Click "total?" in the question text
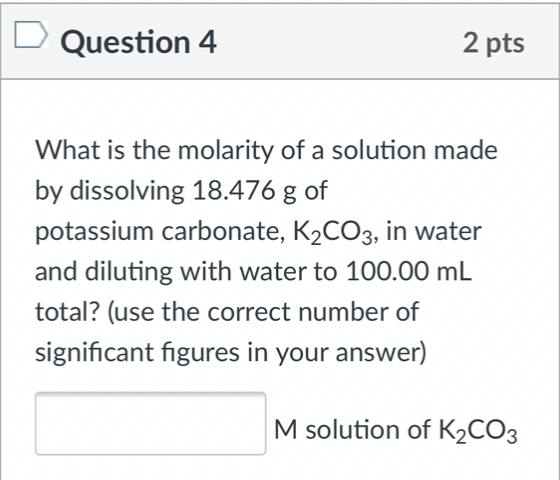This screenshot has width=560, height=480. pyautogui.click(x=68, y=312)
